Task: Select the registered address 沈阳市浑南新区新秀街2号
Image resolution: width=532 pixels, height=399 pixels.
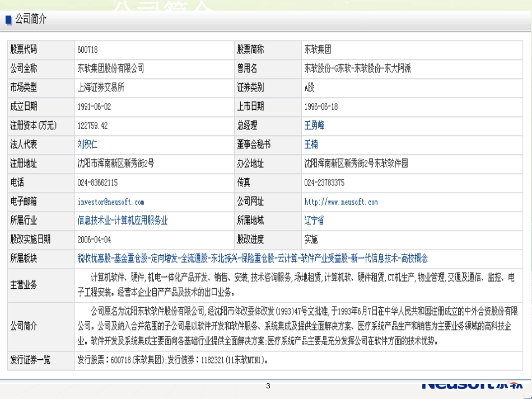Action: coord(116,163)
